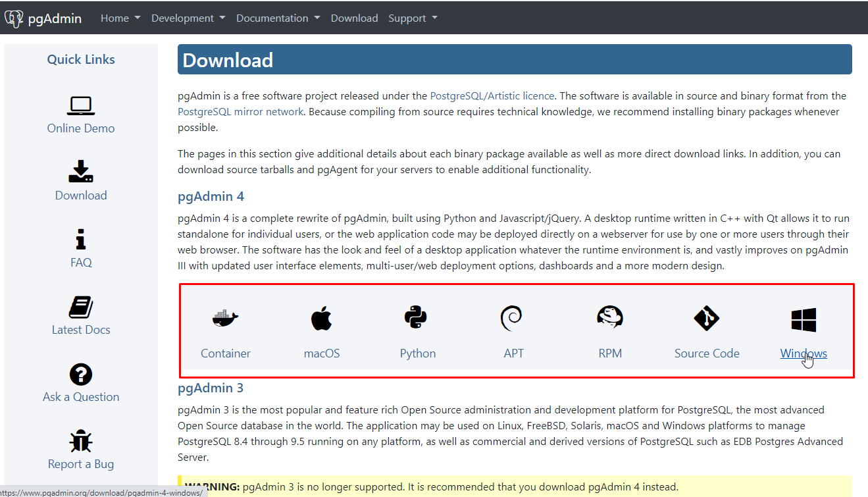Click the RPM Red Hat icon
868x497 pixels.
[609, 317]
